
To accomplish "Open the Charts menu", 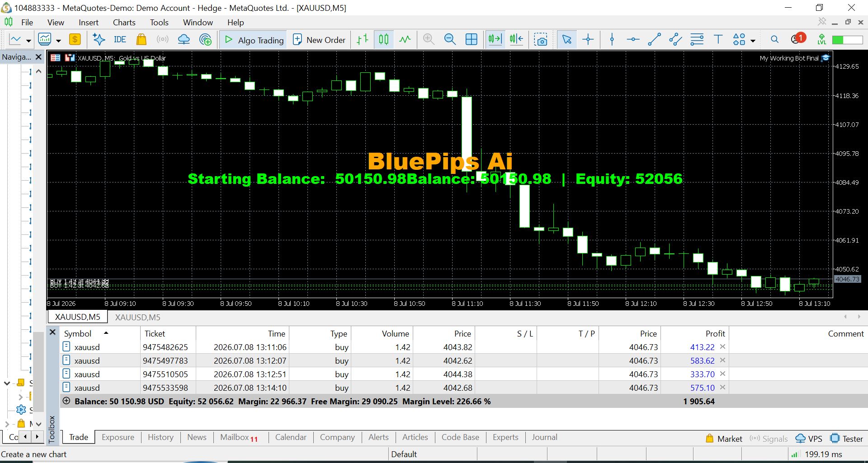I will pyautogui.click(x=124, y=22).
